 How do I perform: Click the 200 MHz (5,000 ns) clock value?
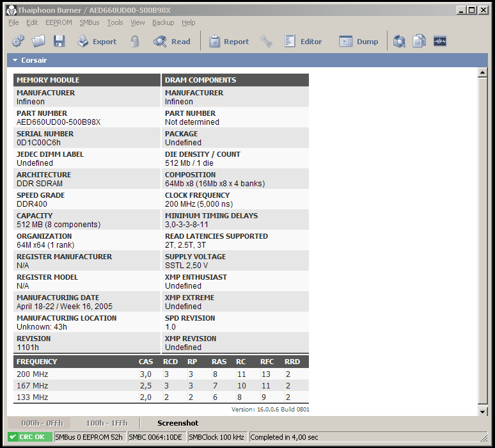click(199, 204)
